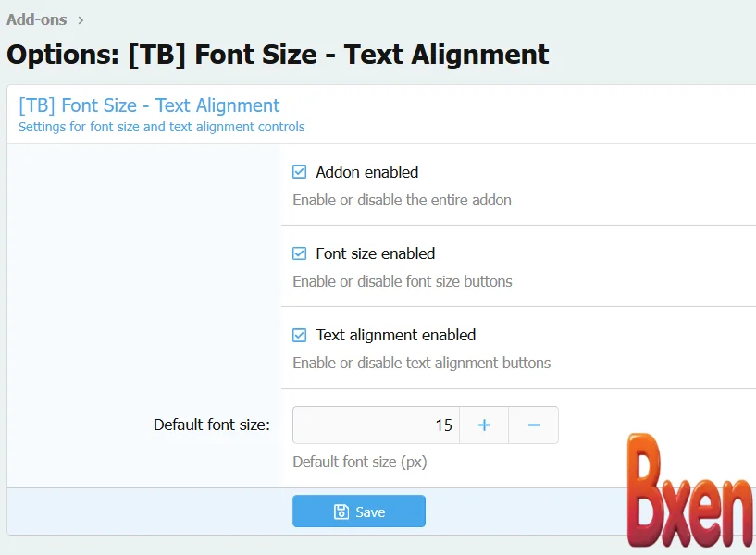
Task: Click the 'Text alignment enabled' label text
Action: [x=395, y=335]
